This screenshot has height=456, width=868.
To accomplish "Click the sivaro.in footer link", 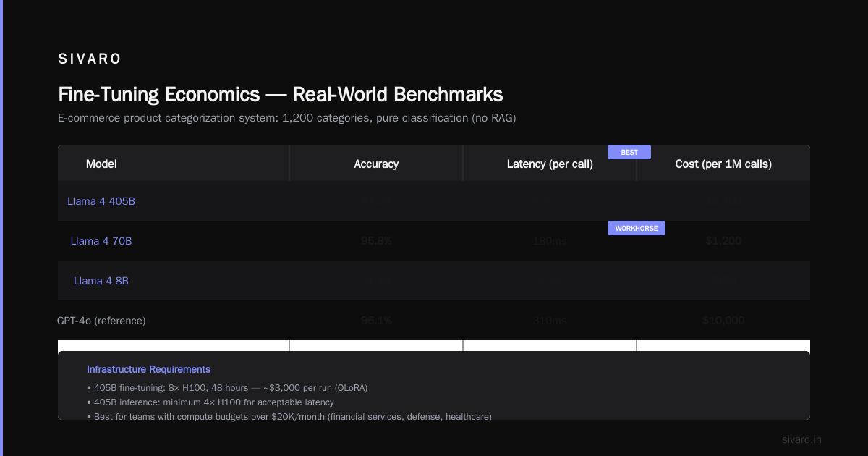I will pyautogui.click(x=801, y=439).
